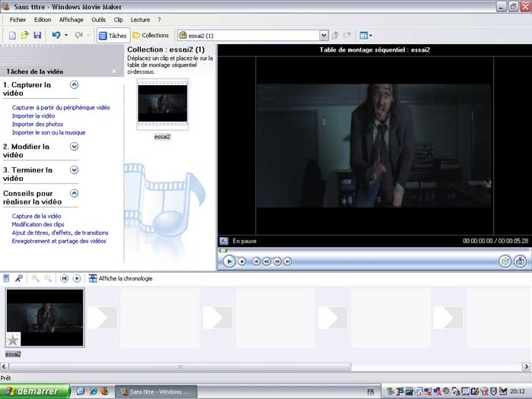Screen dimensions: 532x399
Task: Click Importer le son ou la musique
Action: point(49,133)
